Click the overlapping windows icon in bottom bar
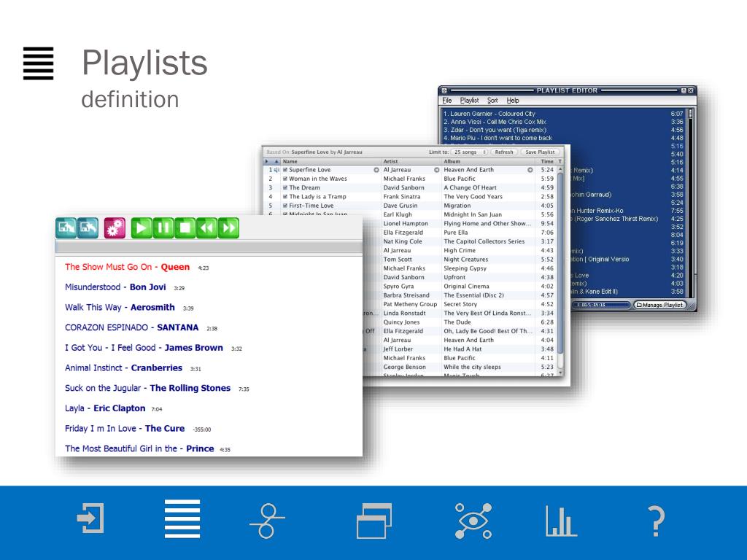This screenshot has height=560, width=747. pyautogui.click(x=374, y=521)
